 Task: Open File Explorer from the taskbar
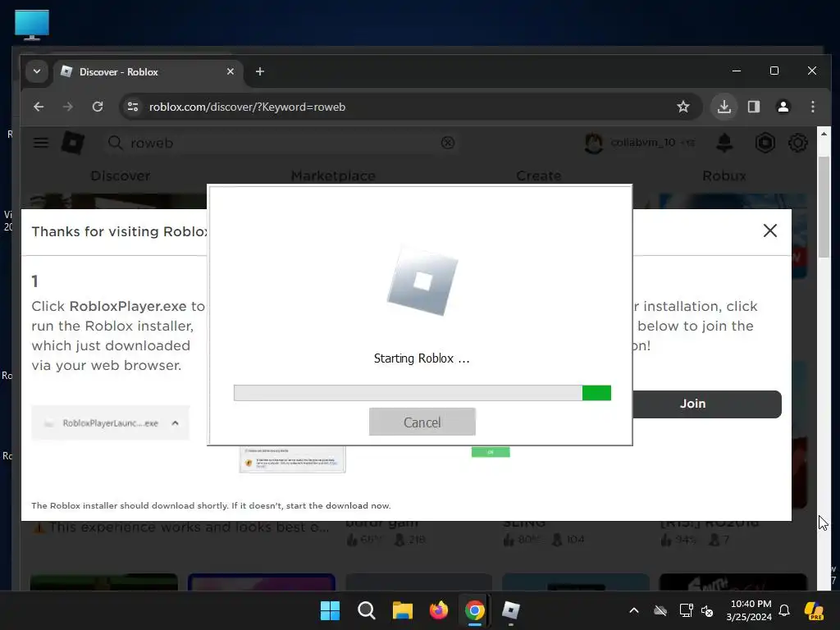(402, 610)
